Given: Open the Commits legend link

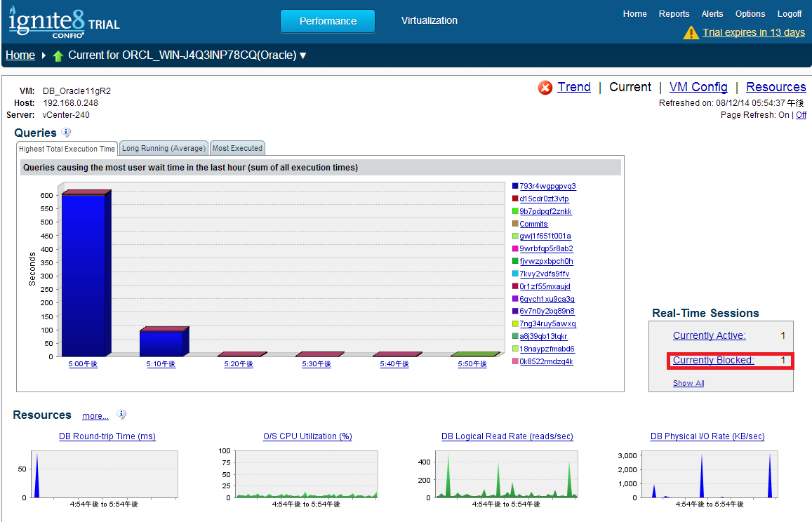Looking at the screenshot, I should 533,225.
